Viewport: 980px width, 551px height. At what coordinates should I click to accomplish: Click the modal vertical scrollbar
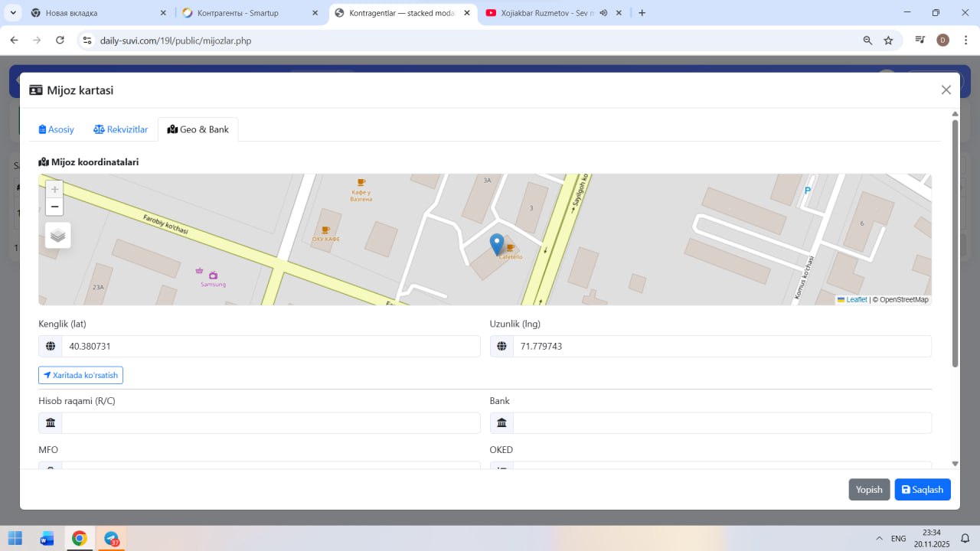click(x=955, y=245)
